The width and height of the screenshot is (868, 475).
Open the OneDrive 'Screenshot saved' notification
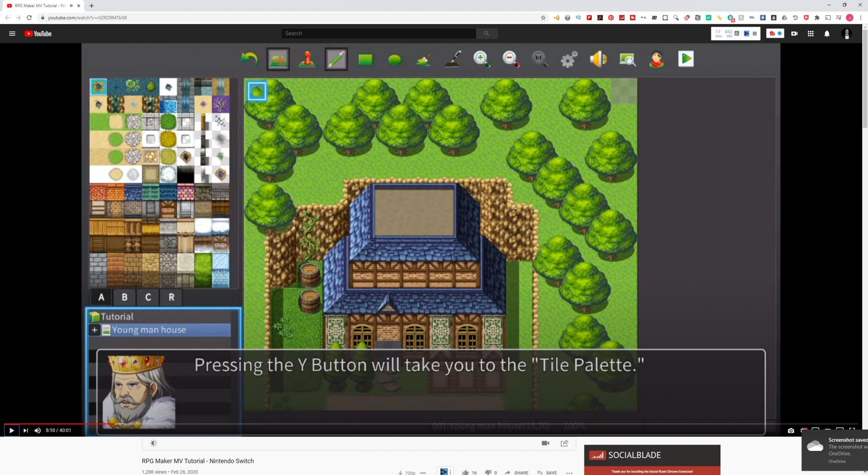click(x=835, y=450)
